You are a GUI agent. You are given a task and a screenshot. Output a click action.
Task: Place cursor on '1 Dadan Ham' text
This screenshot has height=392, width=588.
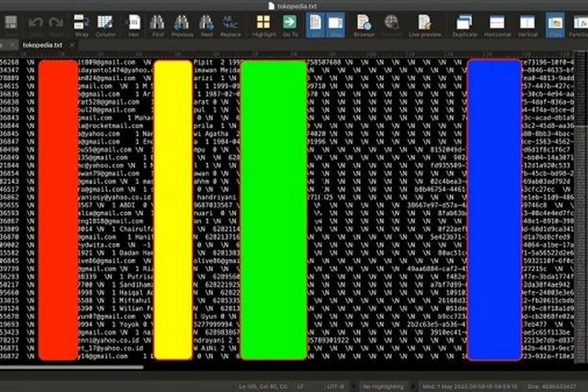coord(133,253)
